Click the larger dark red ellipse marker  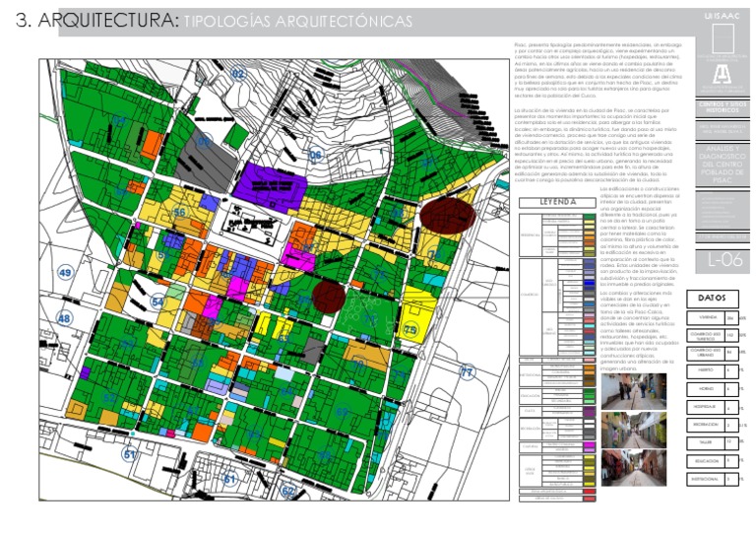[448, 214]
